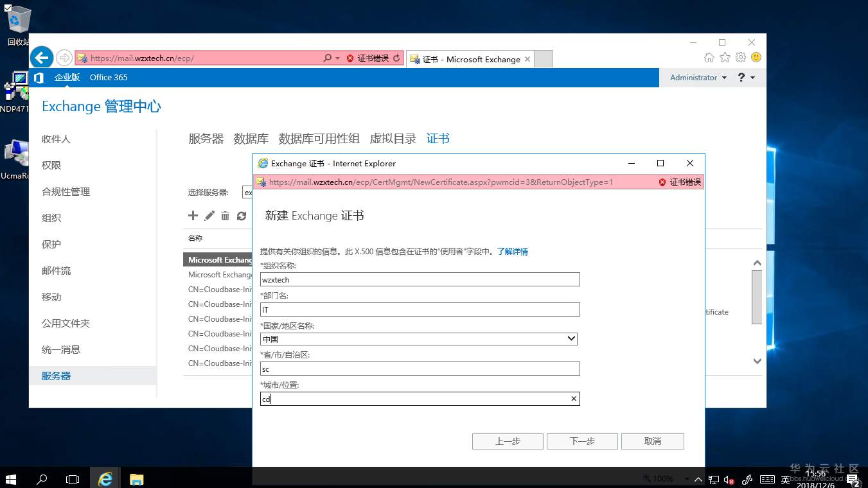Click the 下一步 button
868x488 pixels.
(581, 441)
